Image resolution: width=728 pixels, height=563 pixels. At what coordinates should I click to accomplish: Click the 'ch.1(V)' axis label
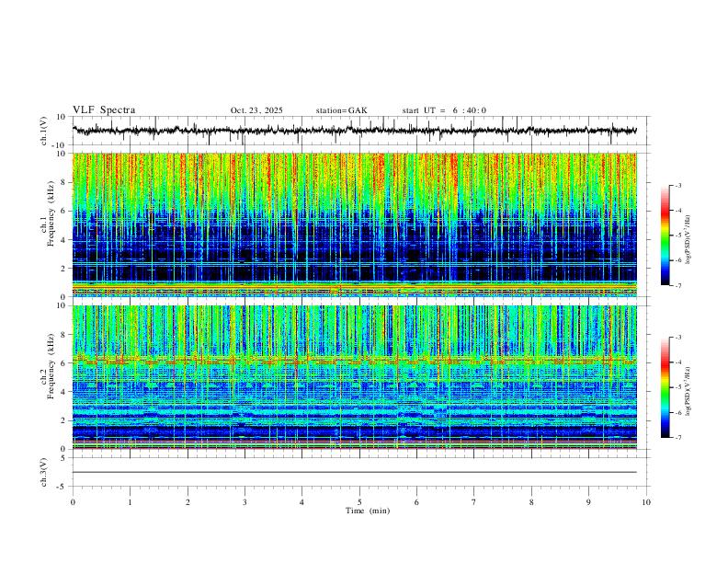click(44, 131)
